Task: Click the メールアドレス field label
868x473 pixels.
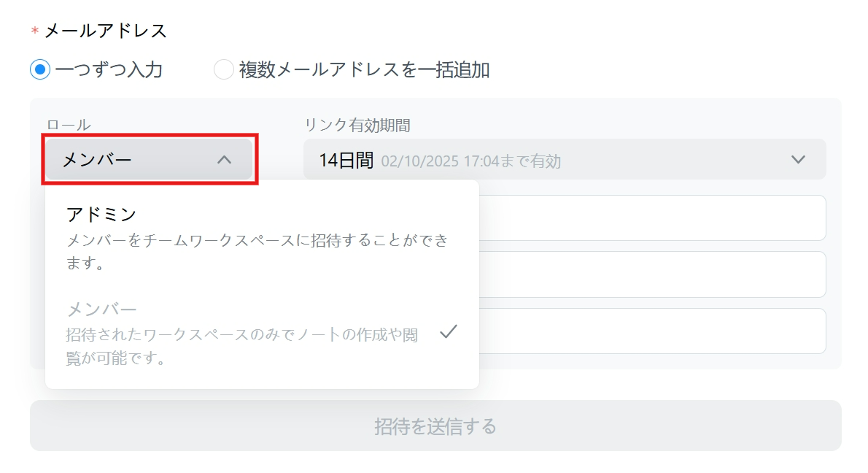Action: (105, 31)
